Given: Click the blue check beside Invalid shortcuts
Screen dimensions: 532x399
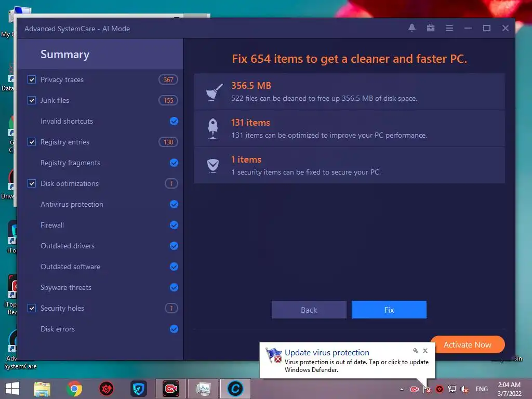Looking at the screenshot, I should [x=174, y=121].
